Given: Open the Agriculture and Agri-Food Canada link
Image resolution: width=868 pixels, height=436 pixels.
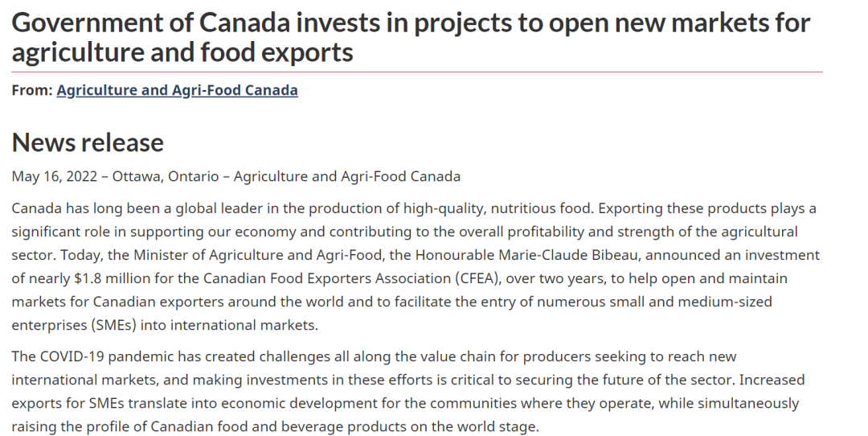Looking at the screenshot, I should pyautogui.click(x=177, y=90).
